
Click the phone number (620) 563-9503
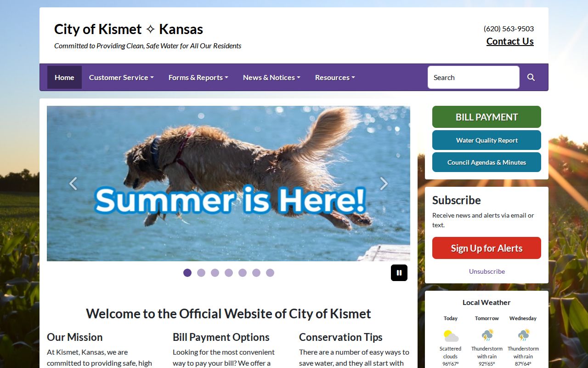pyautogui.click(x=509, y=29)
